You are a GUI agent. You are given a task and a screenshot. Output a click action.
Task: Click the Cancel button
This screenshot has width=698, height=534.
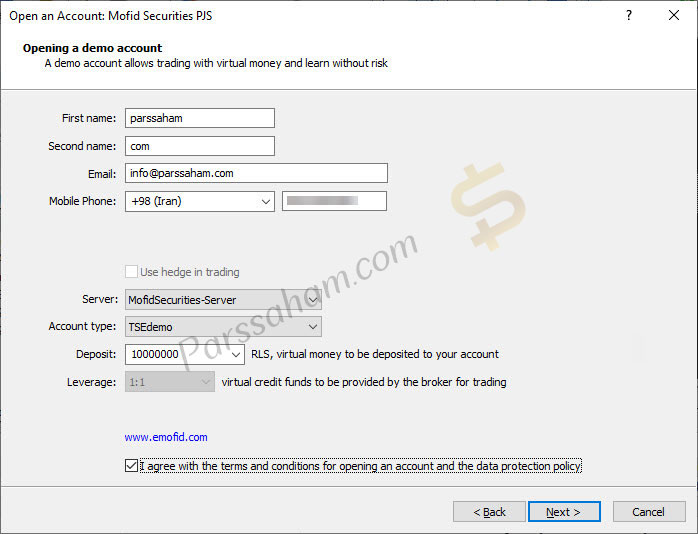(649, 512)
